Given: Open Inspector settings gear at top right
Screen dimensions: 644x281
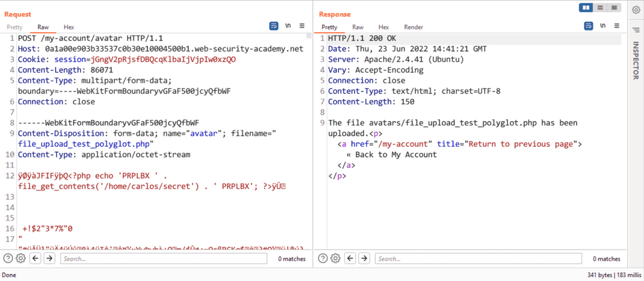Looking at the screenshot, I should [x=636, y=10].
